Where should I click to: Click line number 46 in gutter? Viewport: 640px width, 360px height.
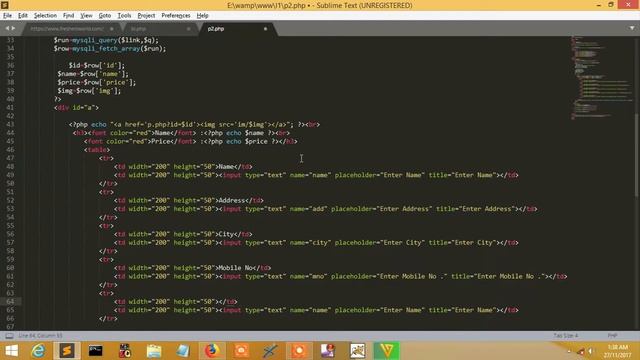pyautogui.click(x=10, y=149)
